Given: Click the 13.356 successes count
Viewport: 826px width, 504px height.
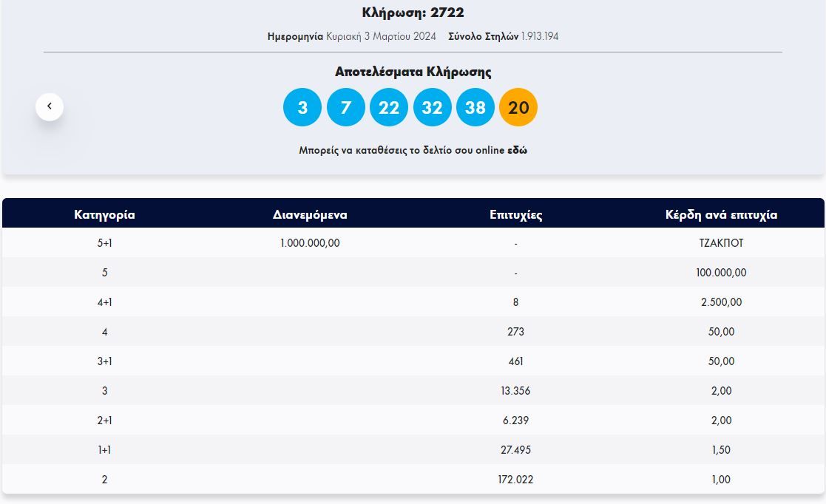Looking at the screenshot, I should click(x=515, y=391).
